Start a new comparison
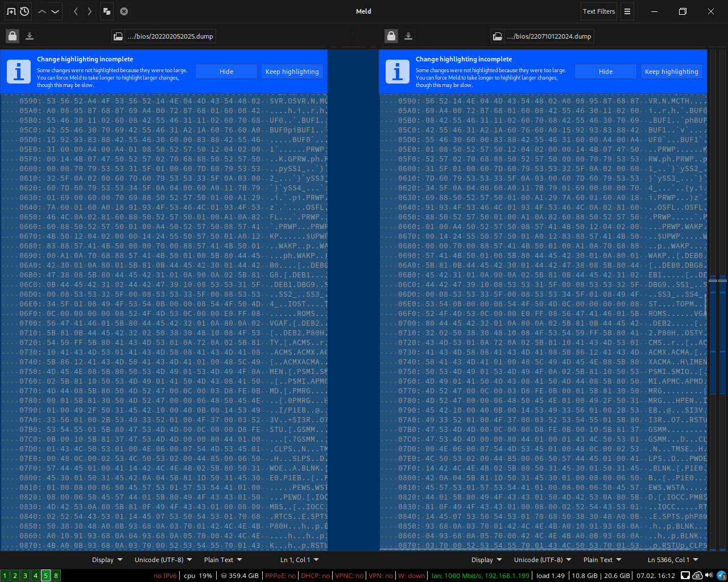 (x=11, y=11)
